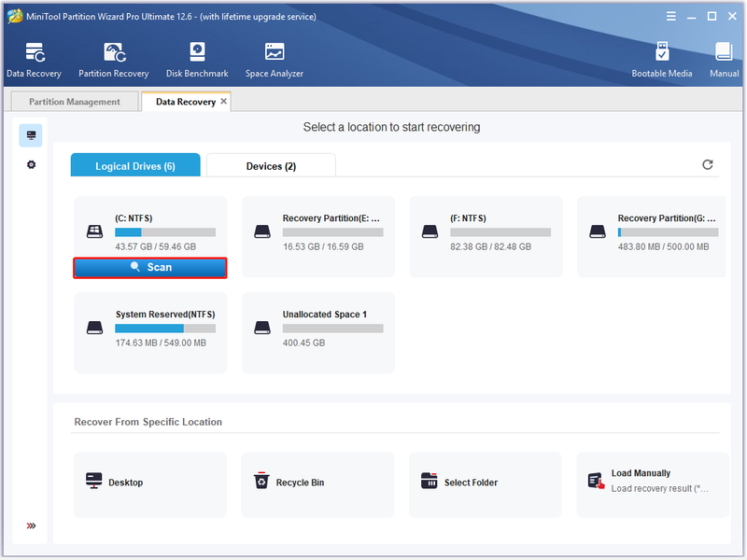
Task: Click the System Reserved(NTFS) usage bar
Action: tap(165, 329)
